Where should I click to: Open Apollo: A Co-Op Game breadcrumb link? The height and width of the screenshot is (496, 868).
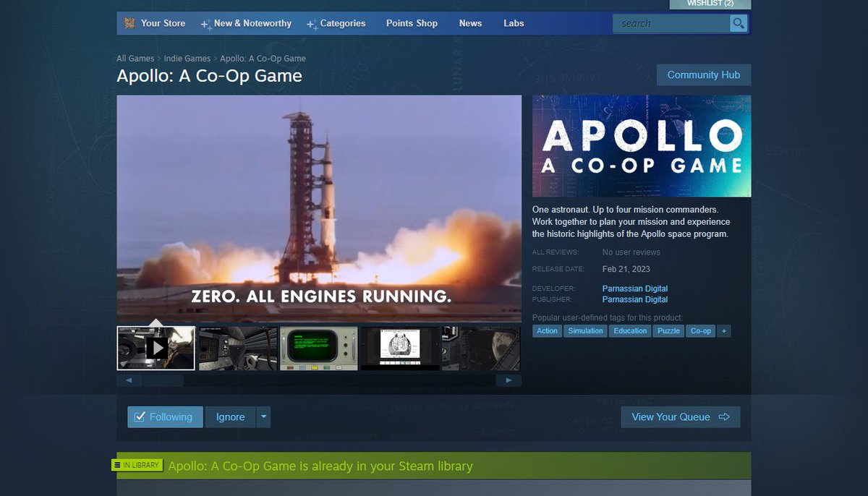pos(263,59)
